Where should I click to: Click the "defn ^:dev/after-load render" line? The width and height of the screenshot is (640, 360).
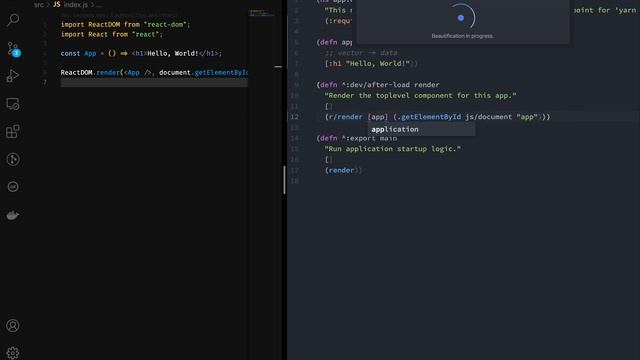(x=378, y=84)
